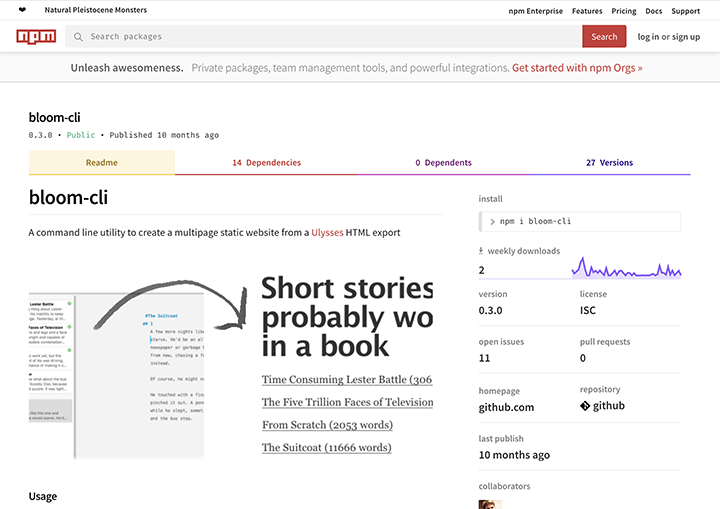Click the weekly downloads value 2

coord(481,270)
